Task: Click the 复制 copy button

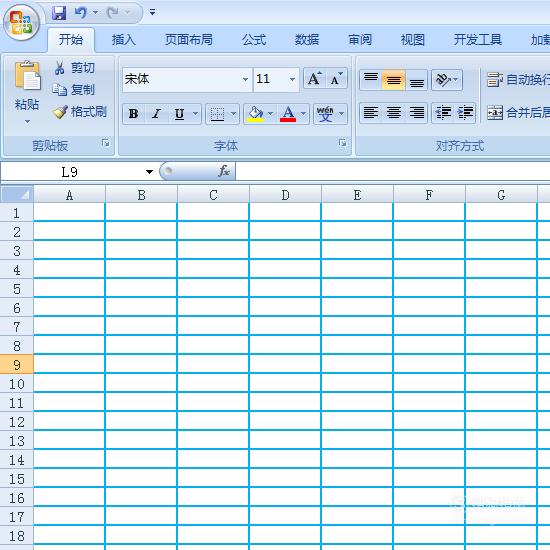Action: pos(74,90)
